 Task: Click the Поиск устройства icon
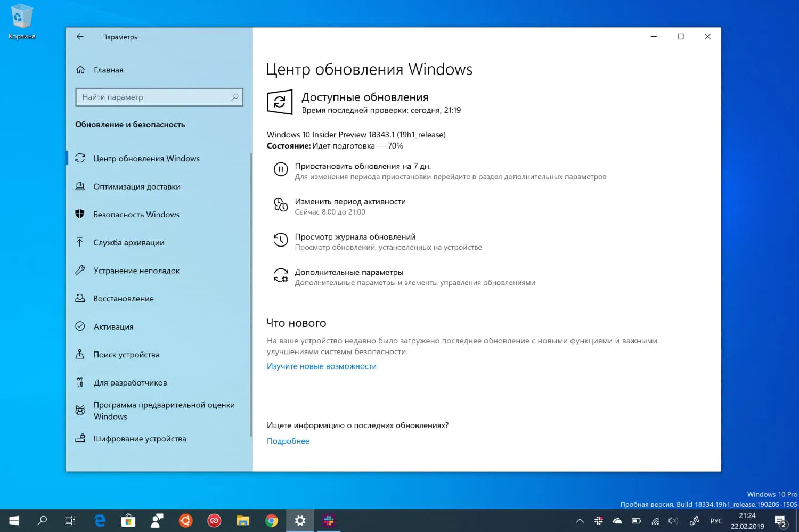pyautogui.click(x=79, y=354)
